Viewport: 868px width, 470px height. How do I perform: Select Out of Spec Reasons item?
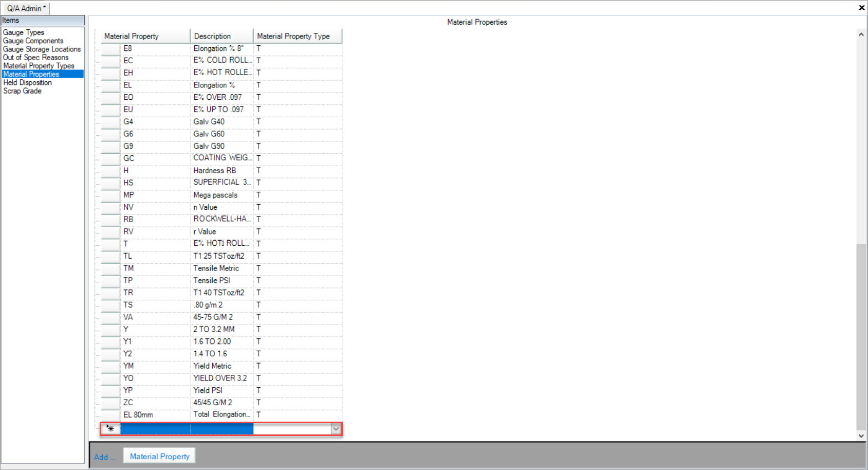pos(36,57)
